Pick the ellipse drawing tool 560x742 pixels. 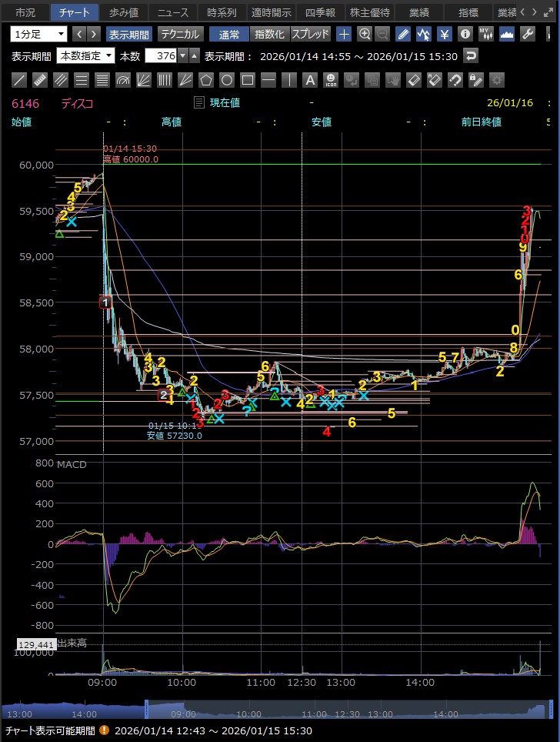point(227,79)
